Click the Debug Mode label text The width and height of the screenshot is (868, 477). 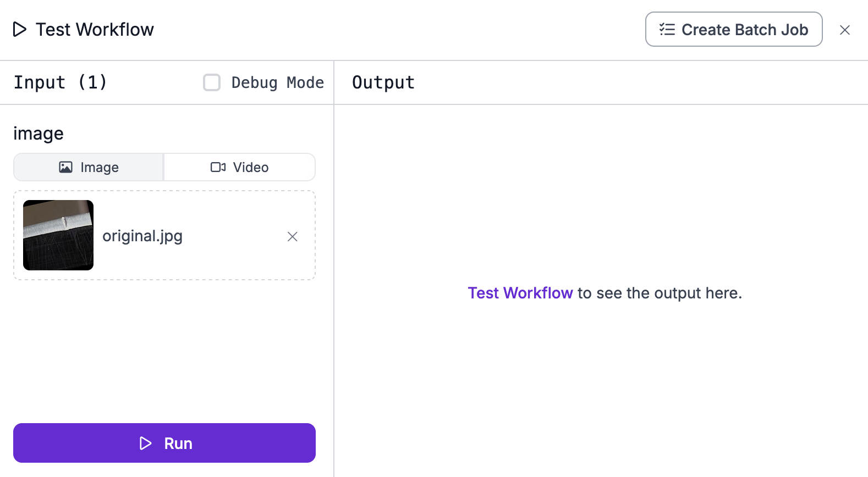click(x=277, y=82)
